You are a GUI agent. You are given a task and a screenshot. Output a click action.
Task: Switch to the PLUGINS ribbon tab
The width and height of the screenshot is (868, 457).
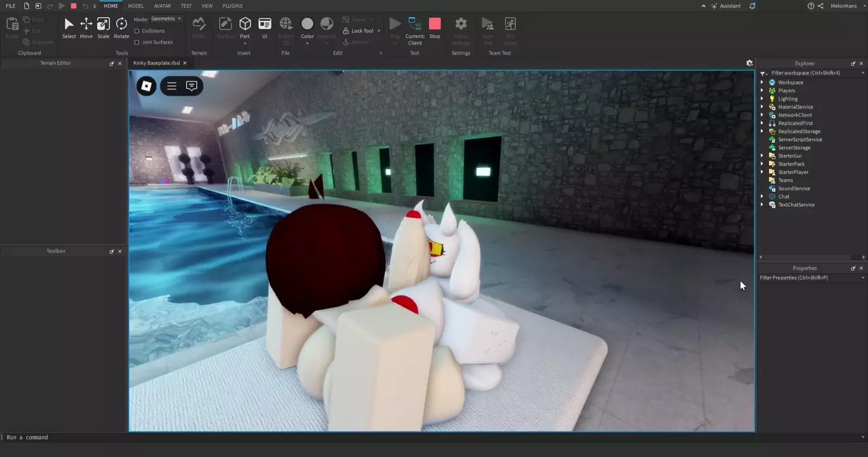232,6
